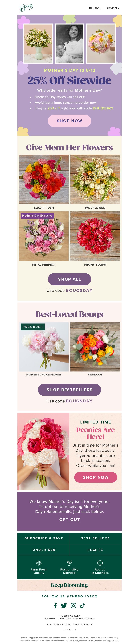139x644 pixels.
Task: Open the PEONY TULIPS link
Action: [95, 264]
